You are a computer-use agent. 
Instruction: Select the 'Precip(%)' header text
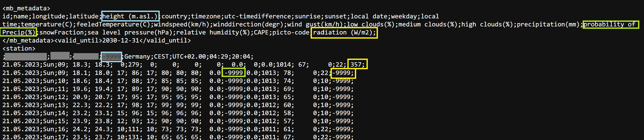[19, 32]
